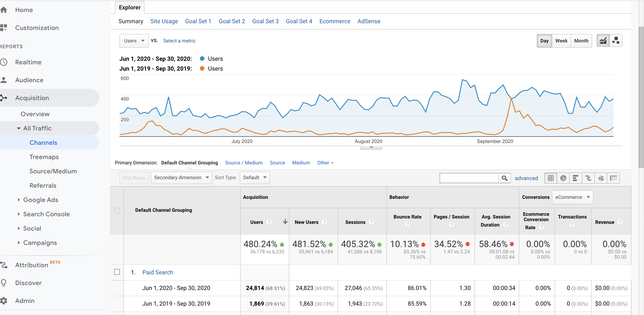
Task: Select the term cloud view icon
Action: [x=601, y=178]
